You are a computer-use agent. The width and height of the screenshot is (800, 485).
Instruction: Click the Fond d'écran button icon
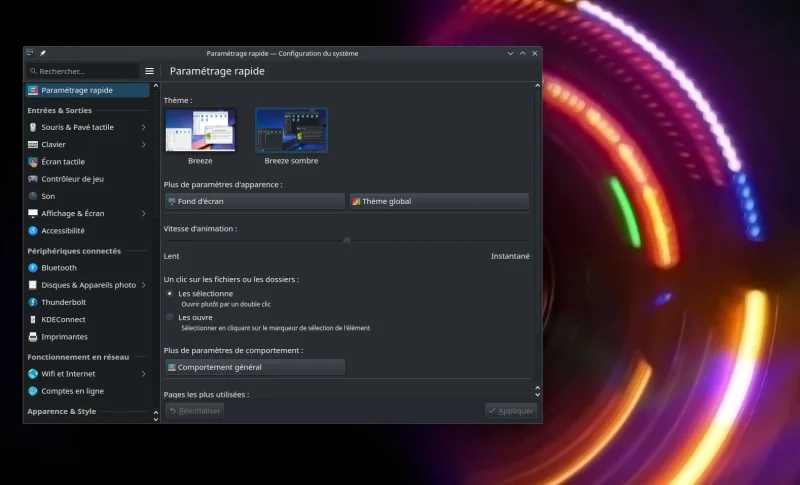click(x=172, y=201)
